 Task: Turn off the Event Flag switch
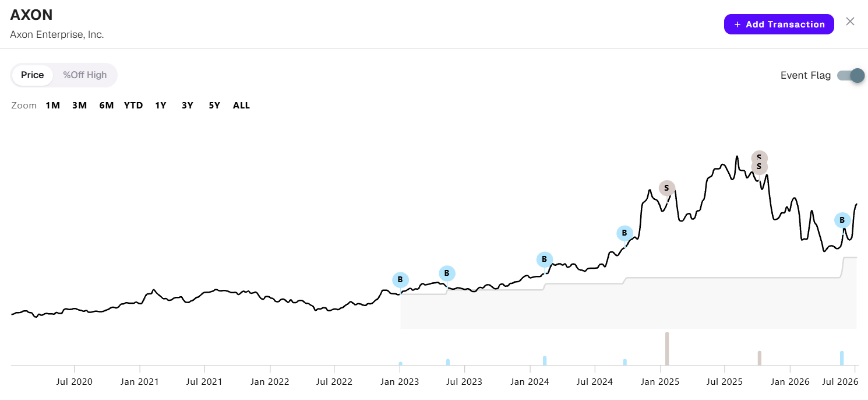pyautogui.click(x=851, y=75)
